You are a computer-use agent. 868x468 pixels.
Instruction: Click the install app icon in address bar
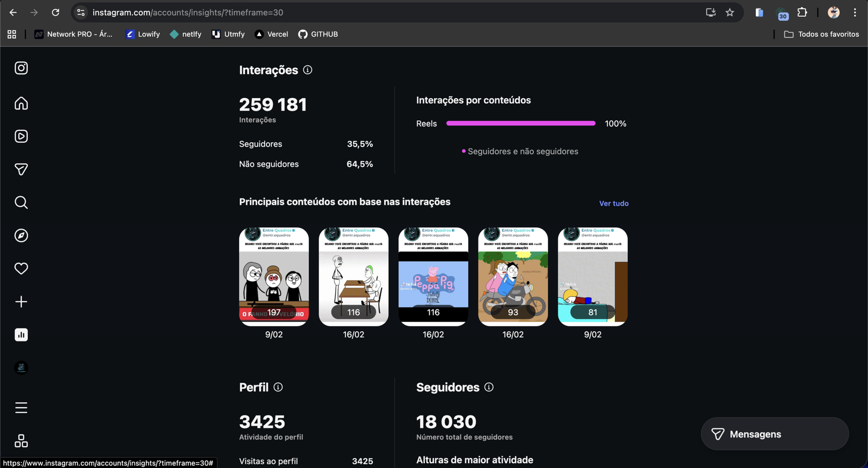pos(711,12)
